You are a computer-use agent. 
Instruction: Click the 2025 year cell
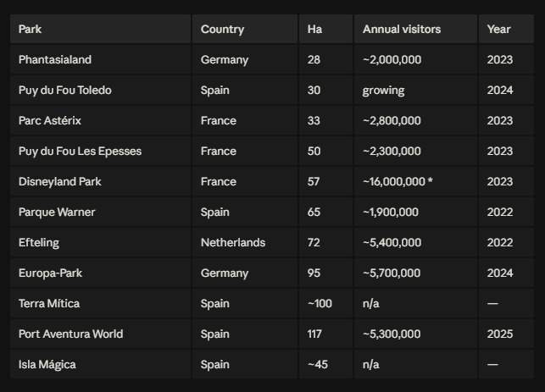[x=506, y=334]
